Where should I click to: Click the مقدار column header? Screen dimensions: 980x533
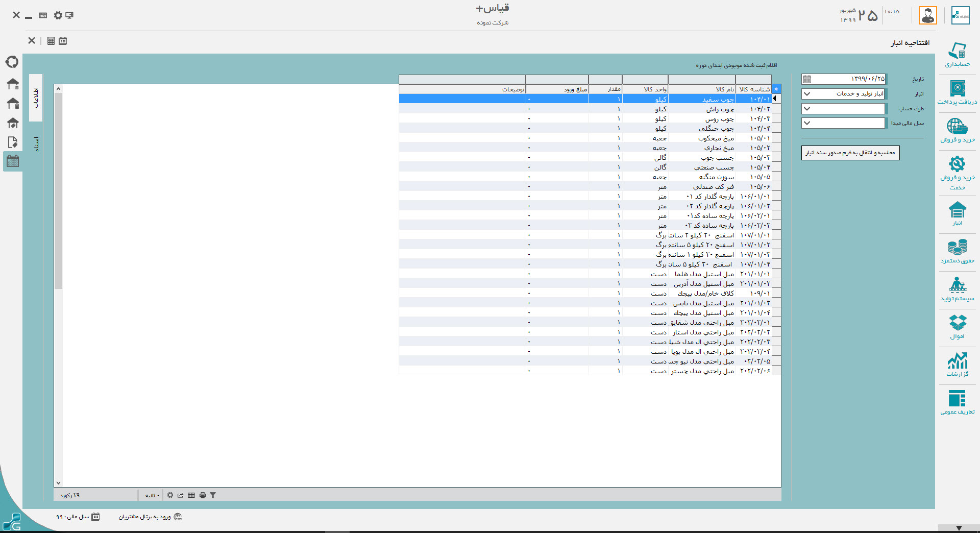click(605, 89)
